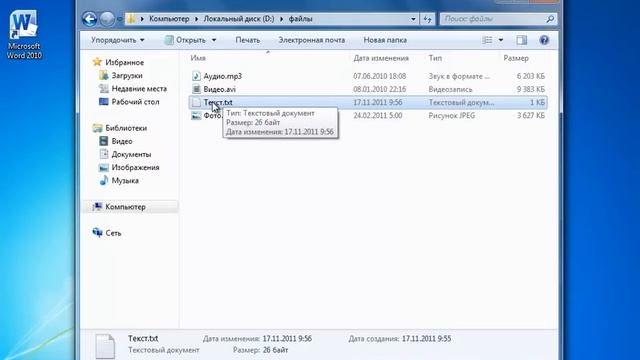640x360 pixels.
Task: Create folder with Новая папка
Action: click(385, 40)
